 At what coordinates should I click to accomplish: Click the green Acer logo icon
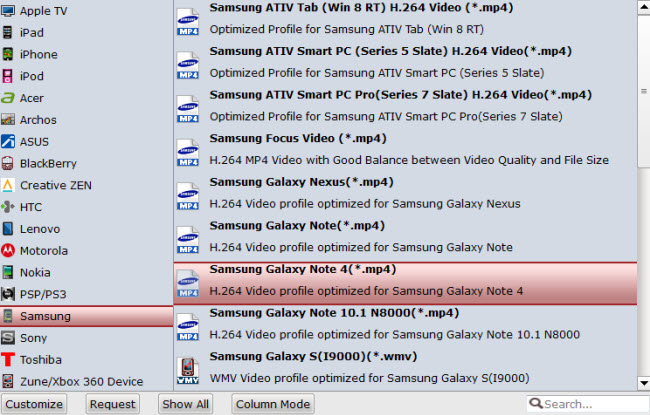click(8, 98)
